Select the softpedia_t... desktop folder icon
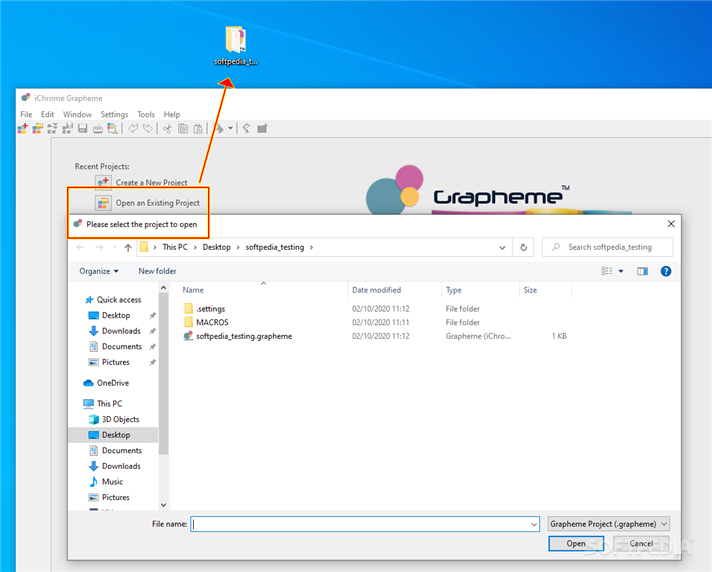 point(236,46)
